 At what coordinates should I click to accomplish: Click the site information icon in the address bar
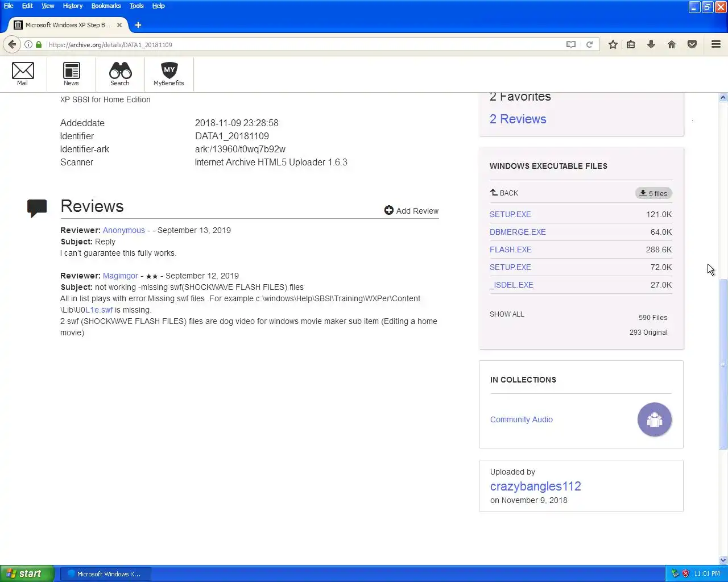[28, 44]
